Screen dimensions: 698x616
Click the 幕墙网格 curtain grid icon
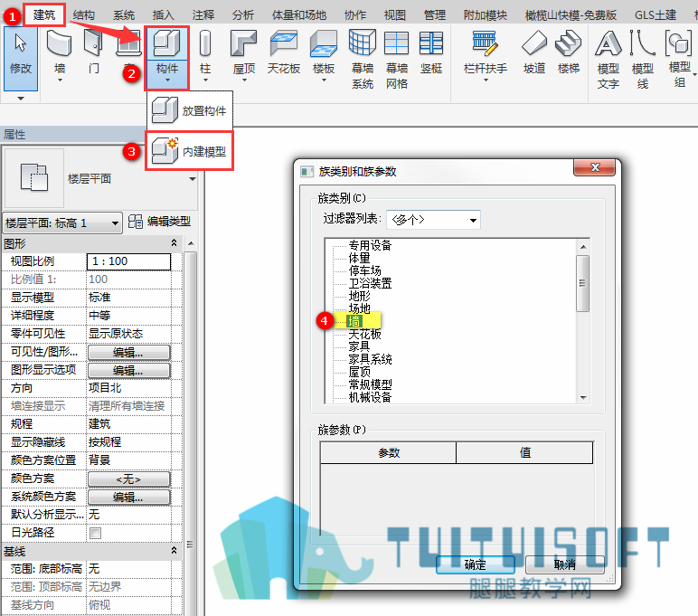tap(396, 43)
